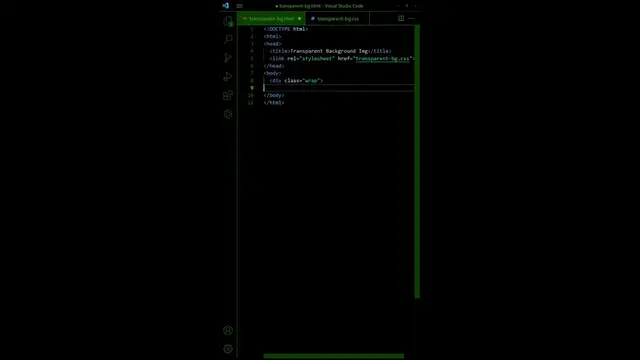This screenshot has width=640, height=360.
Task: Open the Source Control view
Action: pyautogui.click(x=228, y=58)
